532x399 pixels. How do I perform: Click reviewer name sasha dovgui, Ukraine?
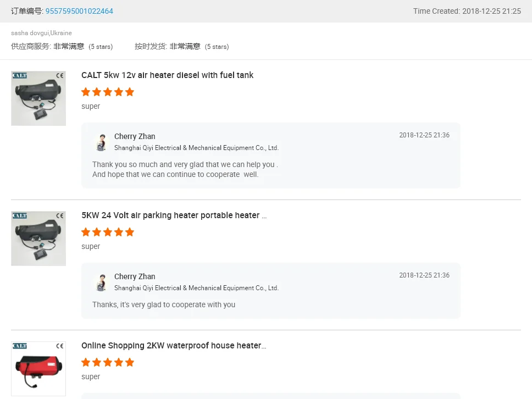[41, 33]
